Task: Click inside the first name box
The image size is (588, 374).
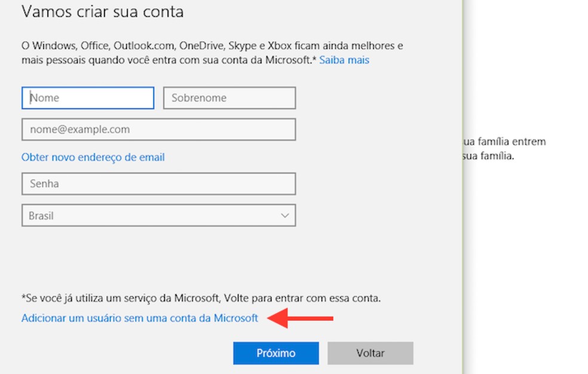Action: pos(87,97)
